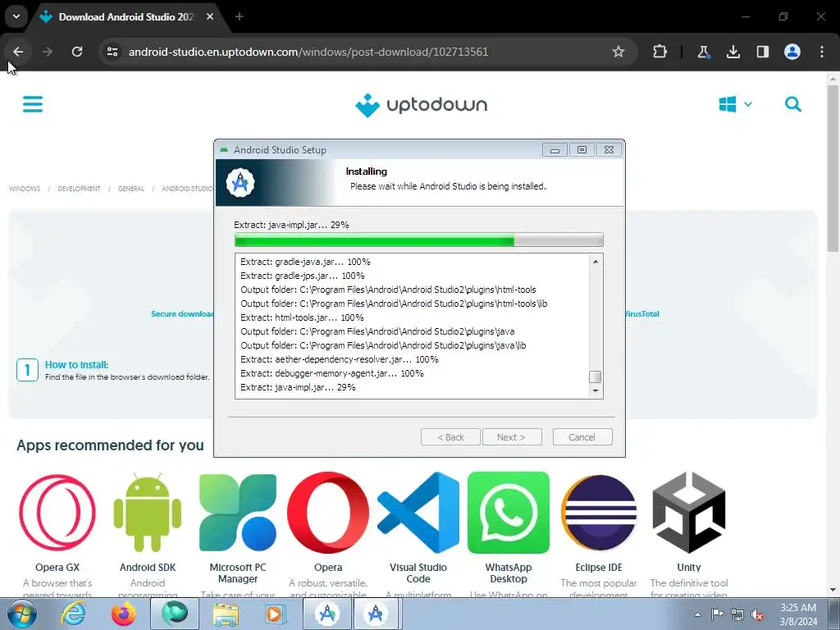Click the Uptodown logo
840x630 pixels.
421,105
